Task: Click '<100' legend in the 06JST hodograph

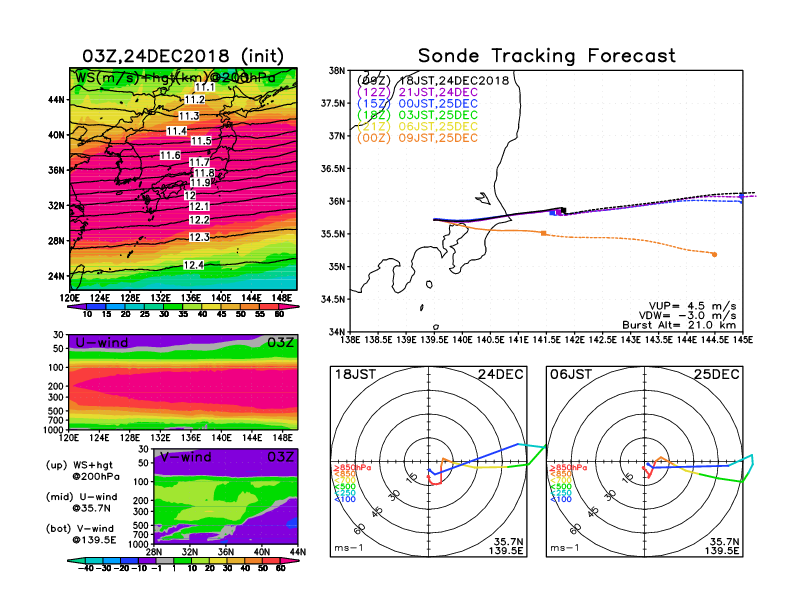Action: click(x=561, y=499)
